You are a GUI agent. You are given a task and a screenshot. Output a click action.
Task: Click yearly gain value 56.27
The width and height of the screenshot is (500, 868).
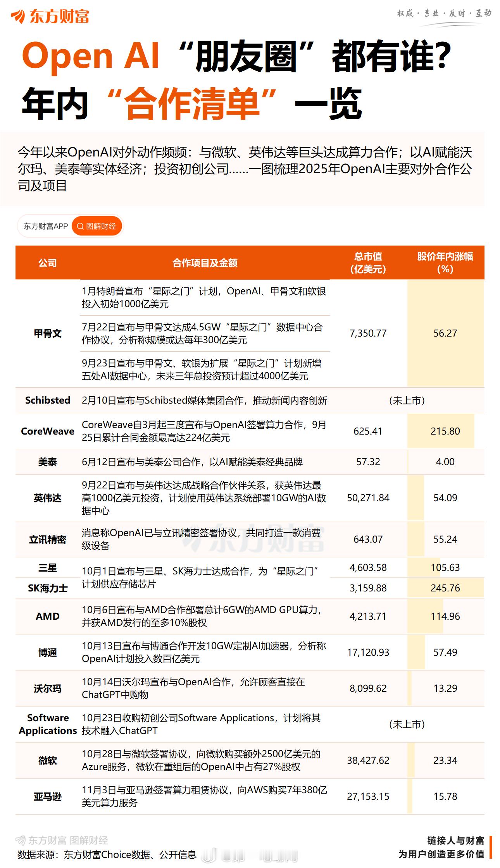coord(445,333)
